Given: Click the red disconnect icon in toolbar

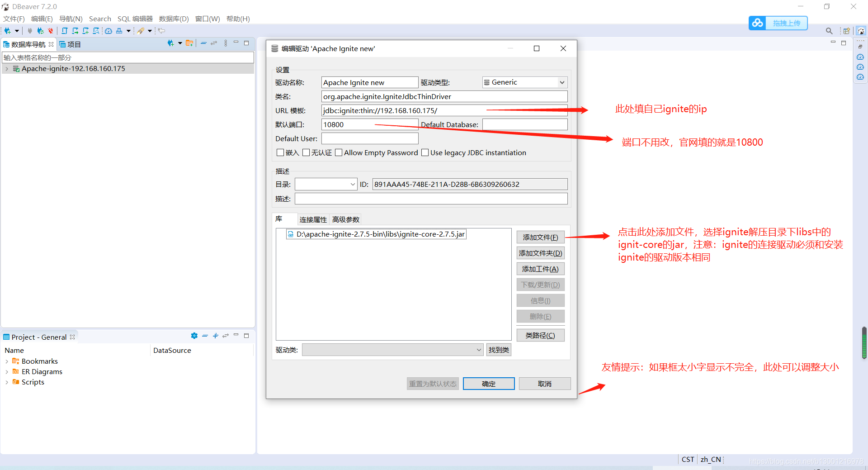Looking at the screenshot, I should tap(50, 30).
